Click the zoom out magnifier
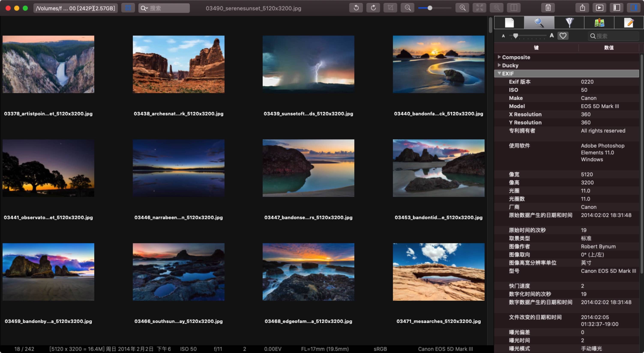This screenshot has height=353, width=644. 407,8
